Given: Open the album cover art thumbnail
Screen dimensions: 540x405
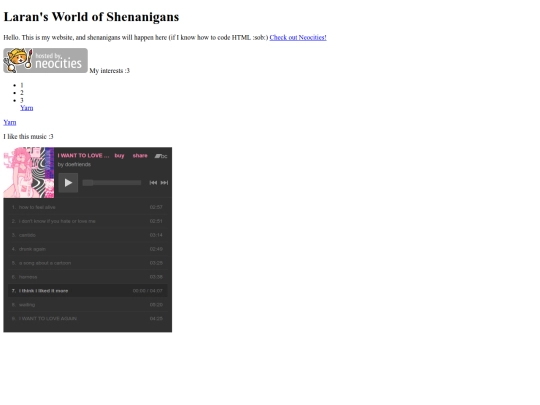Looking at the screenshot, I should click(x=29, y=173).
